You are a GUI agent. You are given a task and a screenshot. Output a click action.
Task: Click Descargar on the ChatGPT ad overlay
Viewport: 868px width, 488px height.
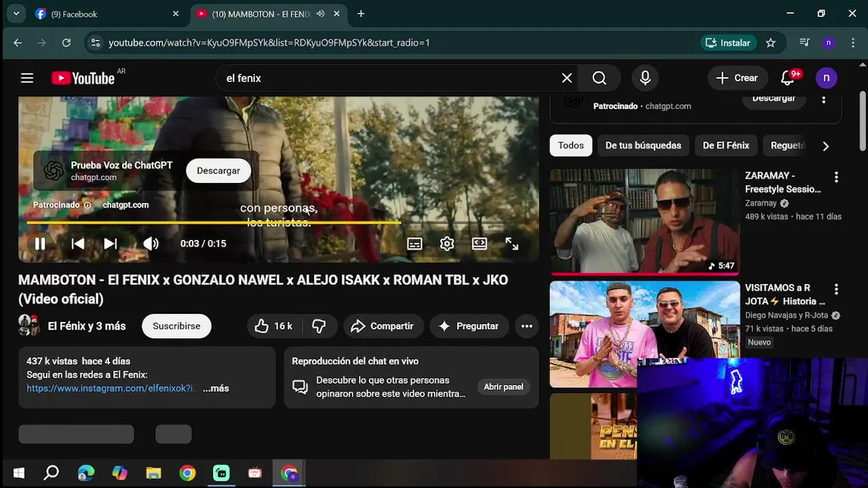click(218, 171)
